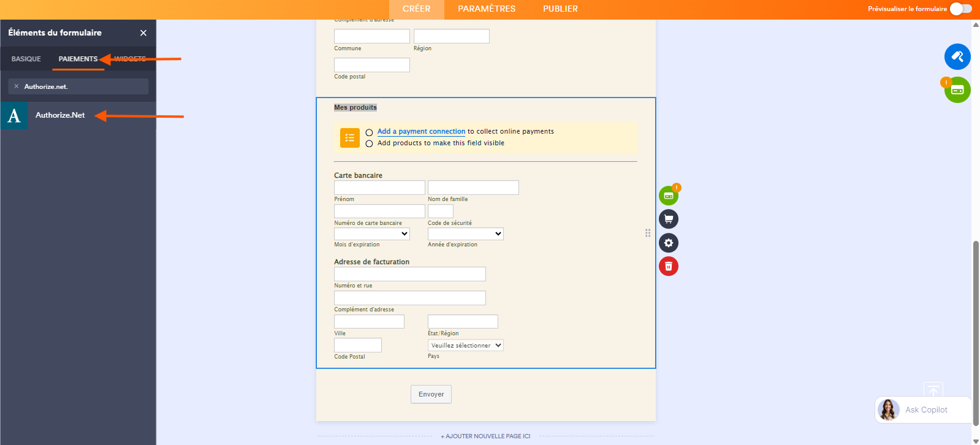Screen dimensions: 980x445
Task: Open Pays dropdown Veuillez sélectionner
Action: [x=466, y=345]
